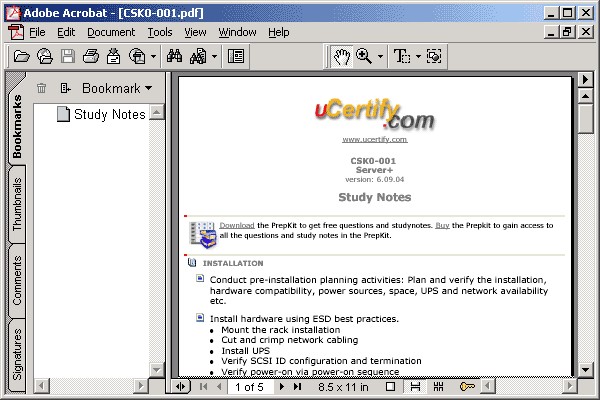Select the Zoom In magnifier tool
Viewport: 600px width, 400px height.
point(364,56)
